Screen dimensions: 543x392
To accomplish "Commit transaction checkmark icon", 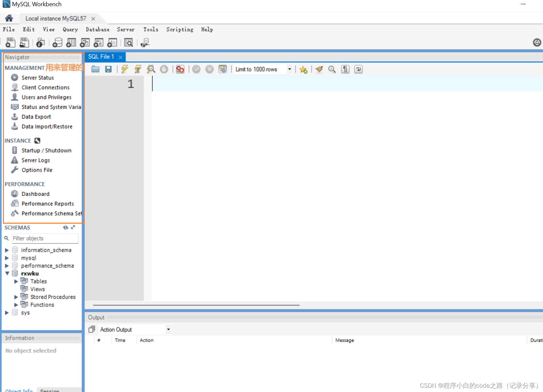I will click(x=196, y=69).
